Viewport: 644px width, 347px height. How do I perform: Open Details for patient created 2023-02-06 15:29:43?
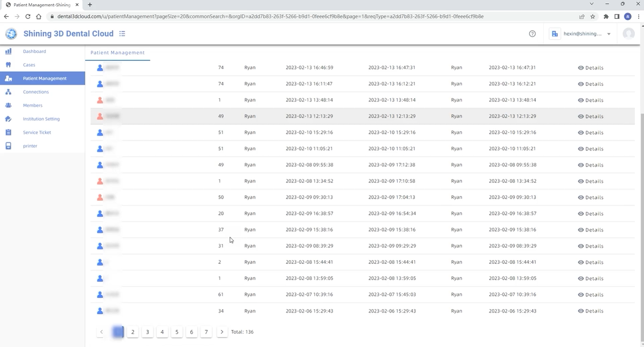591,311
